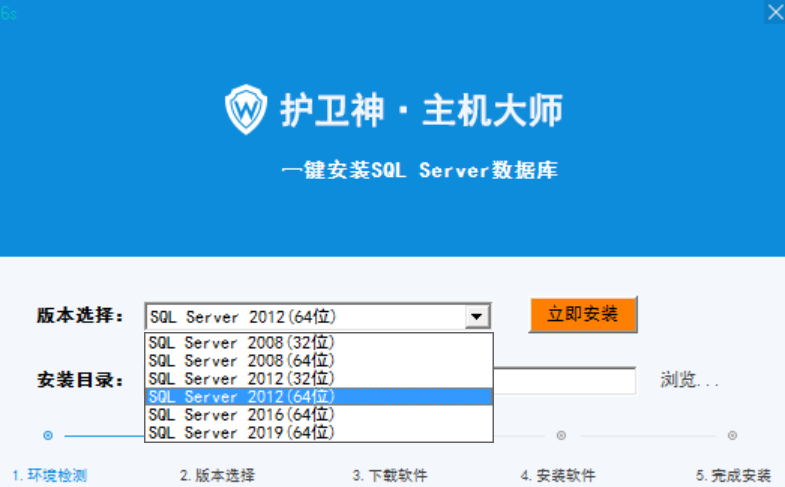This screenshot has height=487, width=785.
Task: Click the 版本选择 field label
Action: [80, 316]
